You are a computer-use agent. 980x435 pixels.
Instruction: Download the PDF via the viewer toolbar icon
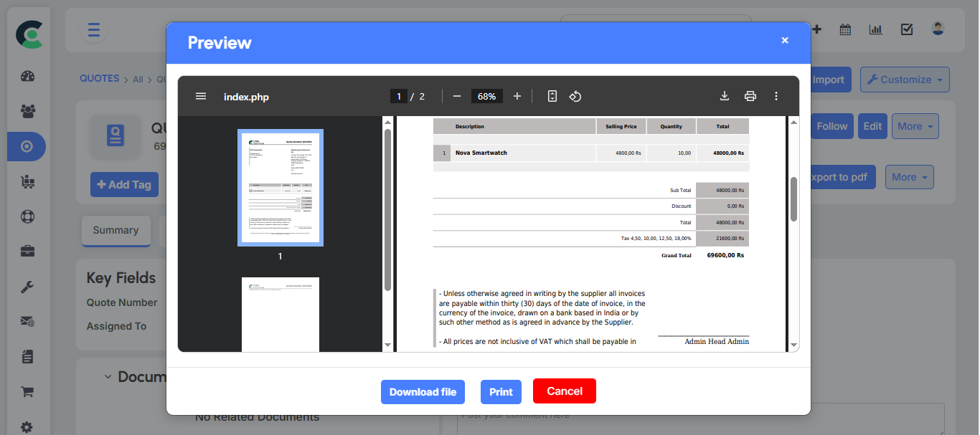pos(725,95)
